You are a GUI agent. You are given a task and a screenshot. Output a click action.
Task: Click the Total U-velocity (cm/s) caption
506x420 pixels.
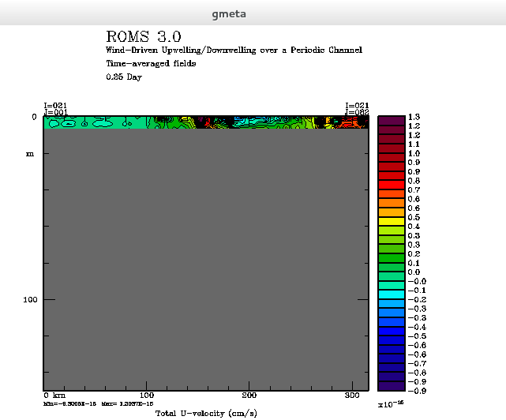pos(206,414)
